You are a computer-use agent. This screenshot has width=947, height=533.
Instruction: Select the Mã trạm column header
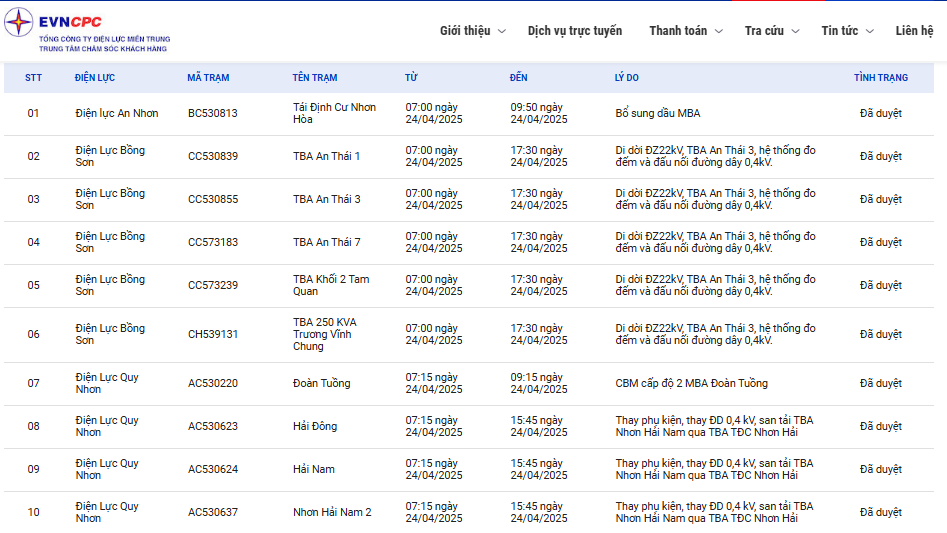(208, 78)
